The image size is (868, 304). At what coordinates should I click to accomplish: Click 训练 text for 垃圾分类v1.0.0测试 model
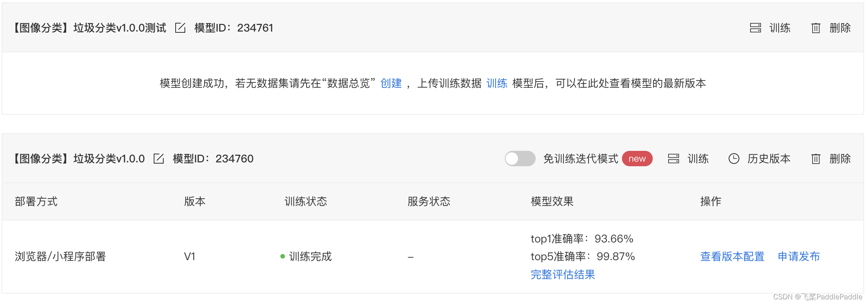pyautogui.click(x=780, y=28)
